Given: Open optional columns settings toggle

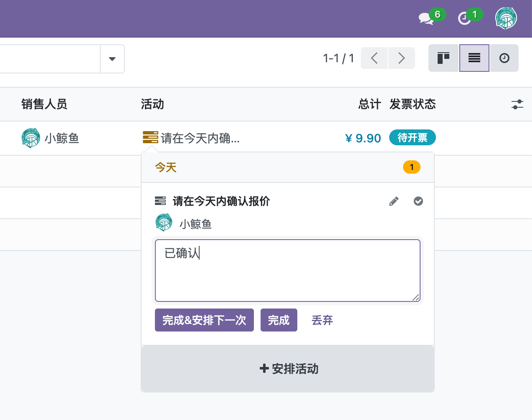Looking at the screenshot, I should pyautogui.click(x=517, y=104).
